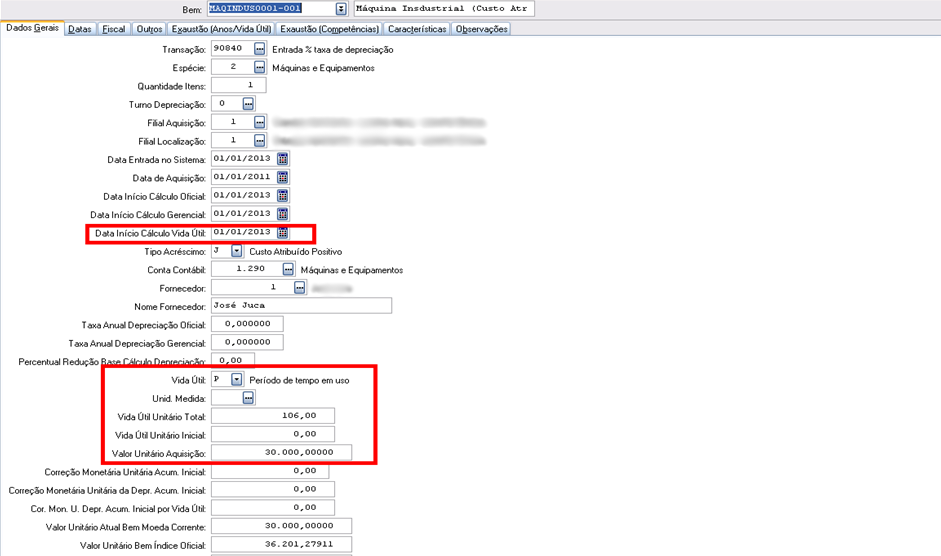Open Exaustão (Anos/Vida Útil) tab
Screen dimensions: 941x556
tap(221, 29)
